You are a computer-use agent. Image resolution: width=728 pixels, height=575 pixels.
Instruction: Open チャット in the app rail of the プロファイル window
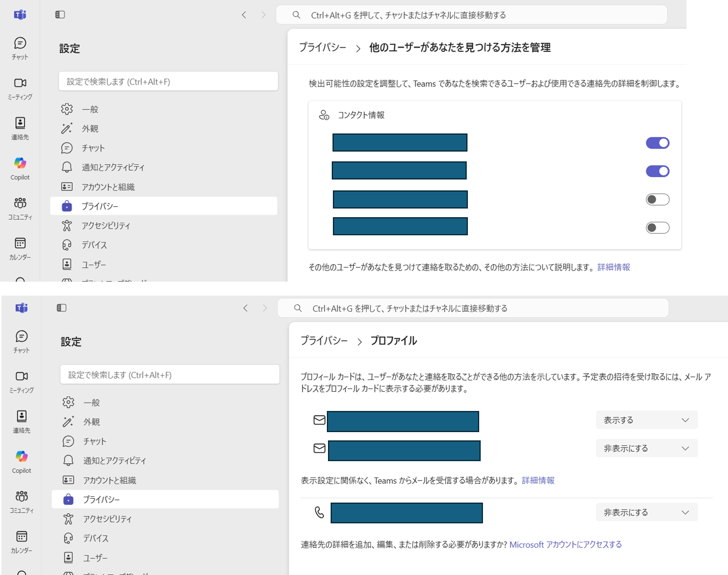[x=21, y=342]
